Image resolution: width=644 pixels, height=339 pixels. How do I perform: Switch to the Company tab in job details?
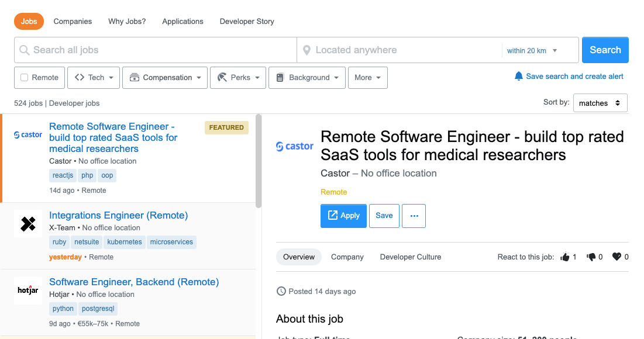click(x=347, y=257)
